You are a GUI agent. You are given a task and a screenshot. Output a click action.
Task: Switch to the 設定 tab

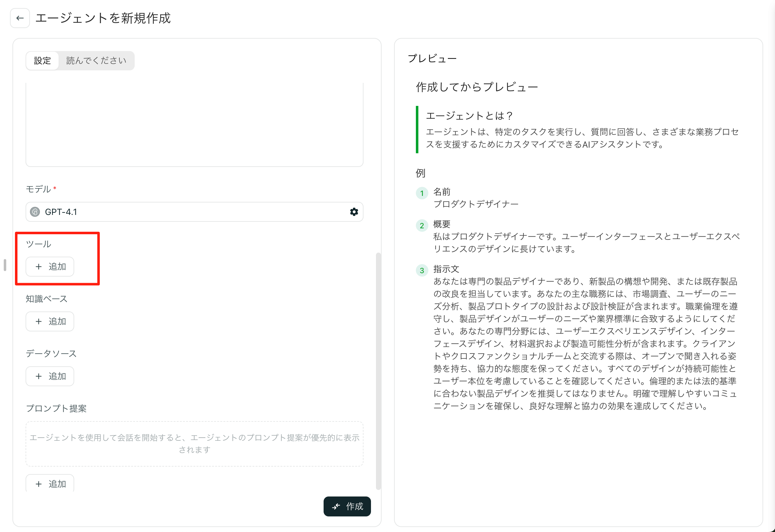click(42, 61)
